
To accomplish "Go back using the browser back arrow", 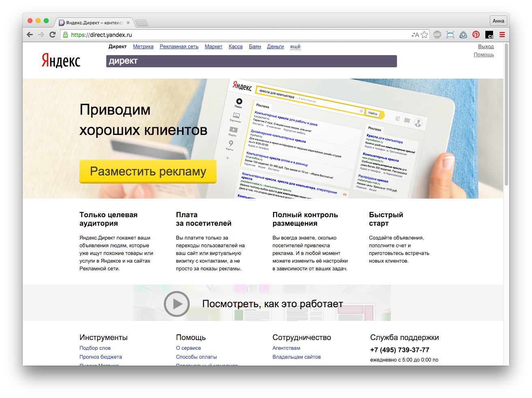I will click(30, 35).
